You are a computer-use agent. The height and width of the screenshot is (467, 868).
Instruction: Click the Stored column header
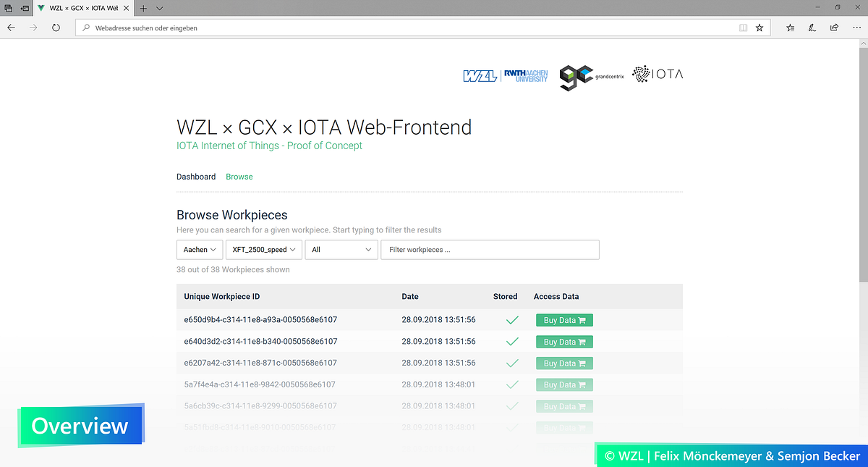point(505,296)
